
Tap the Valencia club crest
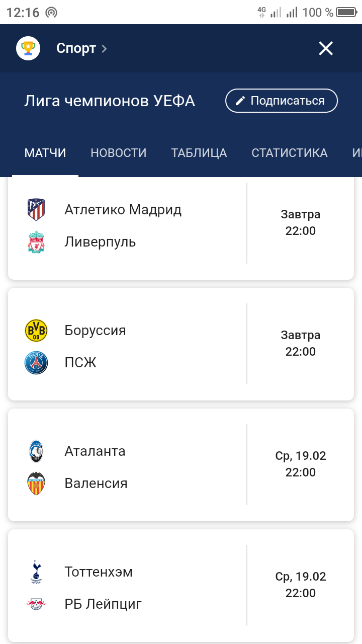click(36, 484)
